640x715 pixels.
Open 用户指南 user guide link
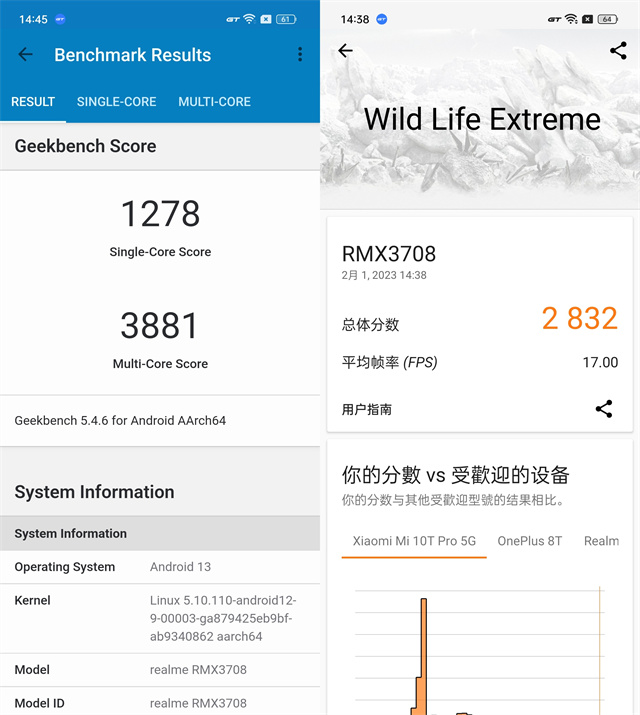click(366, 409)
